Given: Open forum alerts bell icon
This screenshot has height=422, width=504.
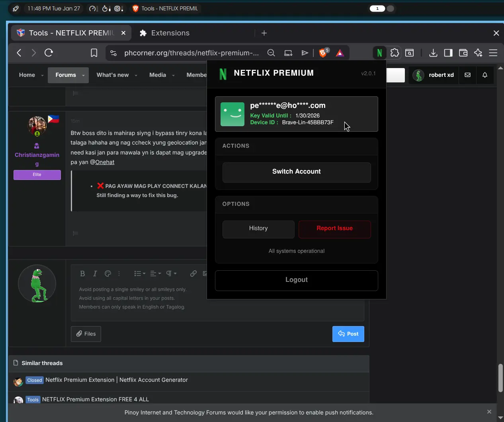Looking at the screenshot, I should click(485, 75).
